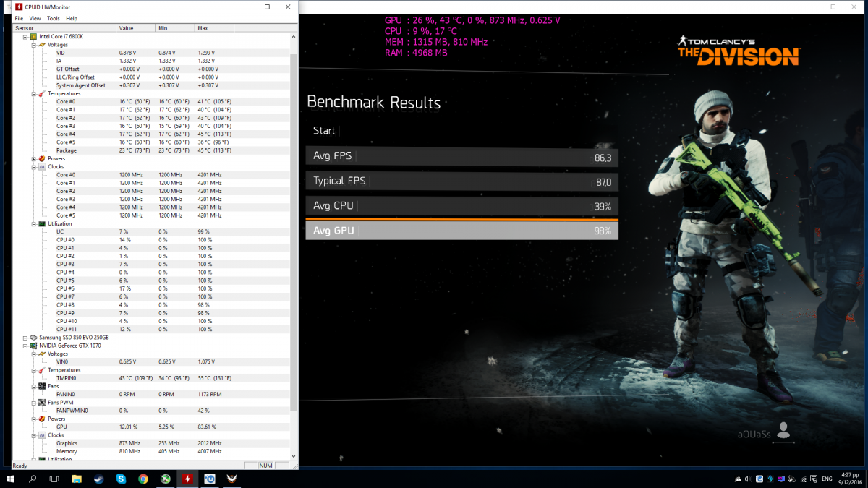
Task: Open Skype from the taskbar
Action: pyautogui.click(x=121, y=479)
